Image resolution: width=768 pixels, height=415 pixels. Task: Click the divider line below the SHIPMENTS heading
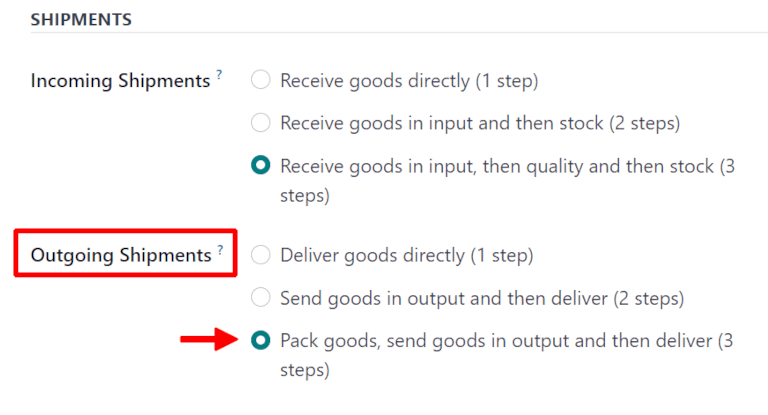(400, 33)
